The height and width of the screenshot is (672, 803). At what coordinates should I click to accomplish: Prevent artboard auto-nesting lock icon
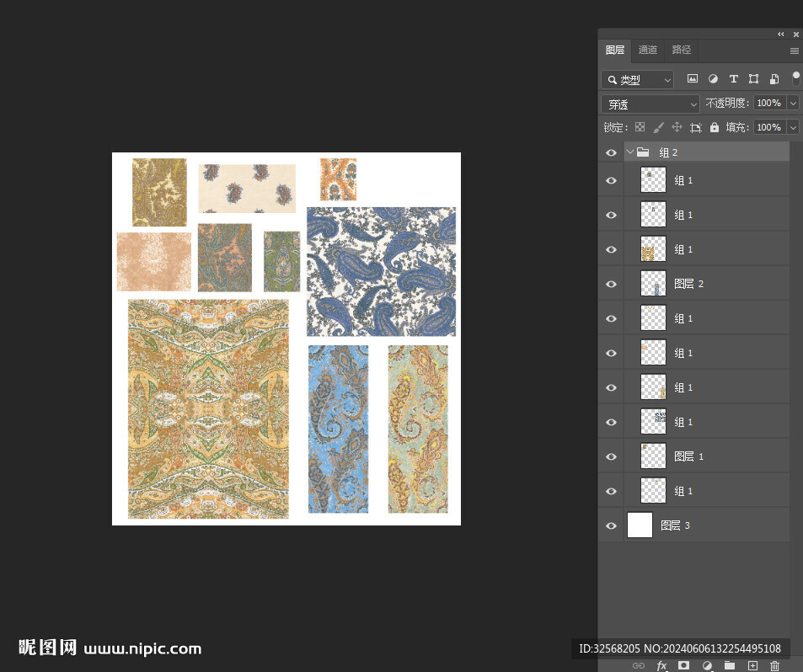[695, 127]
